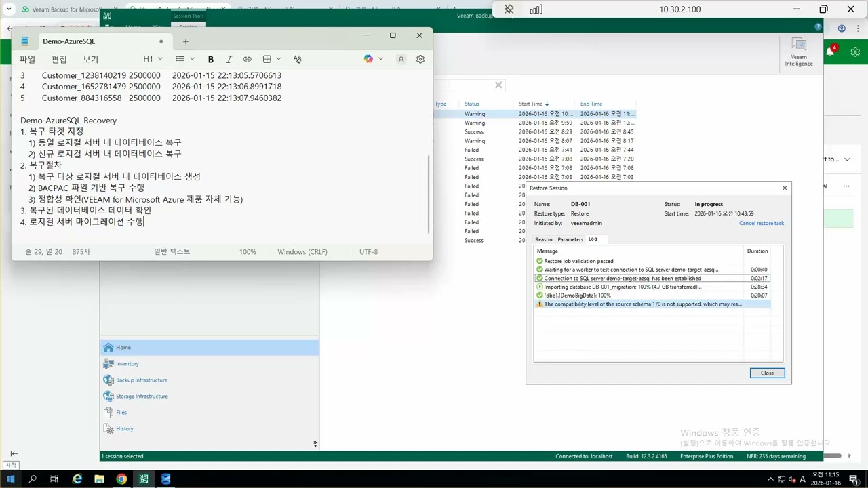Image resolution: width=868 pixels, height=488 pixels.
Task: Open the Veeam Intelligence panel
Action: click(799, 52)
